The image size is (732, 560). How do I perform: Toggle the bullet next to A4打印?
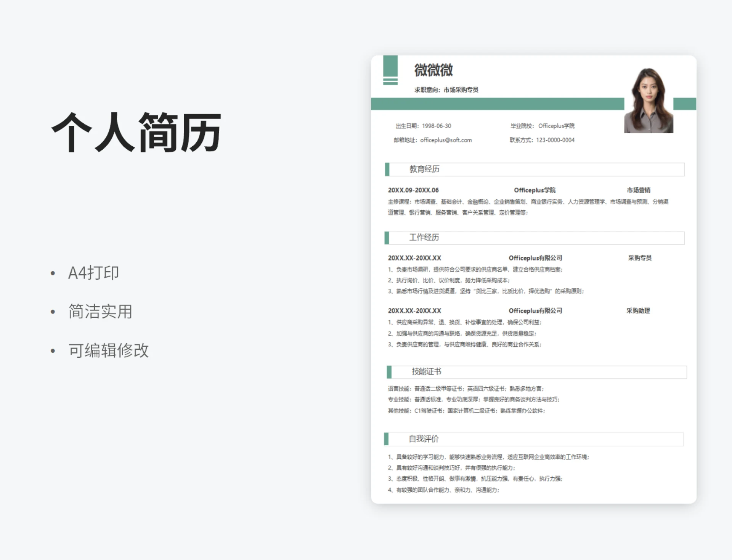[x=53, y=273]
